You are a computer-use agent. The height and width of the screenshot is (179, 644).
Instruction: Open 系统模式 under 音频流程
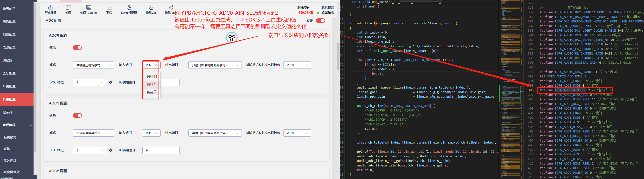click(17, 137)
